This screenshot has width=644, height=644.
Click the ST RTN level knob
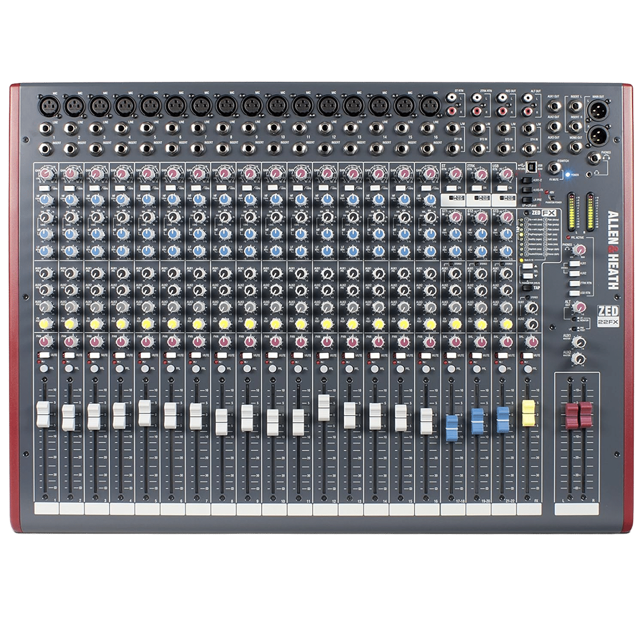454,175
